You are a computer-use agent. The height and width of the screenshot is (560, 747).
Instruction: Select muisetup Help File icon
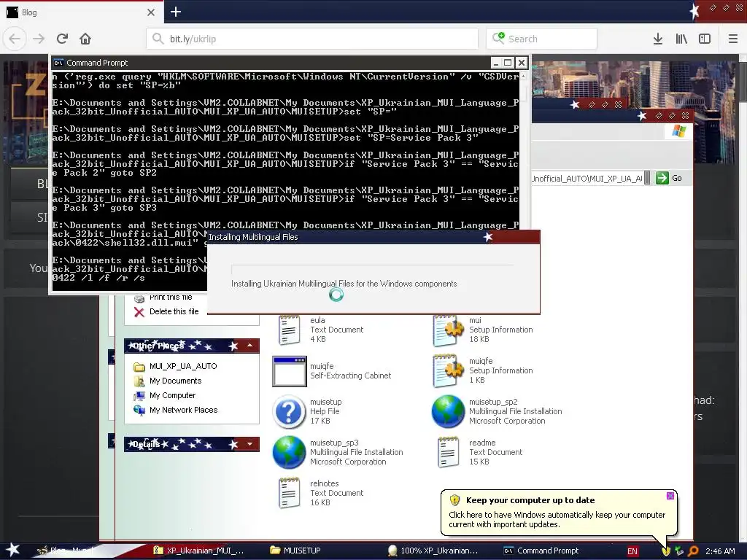289,412
